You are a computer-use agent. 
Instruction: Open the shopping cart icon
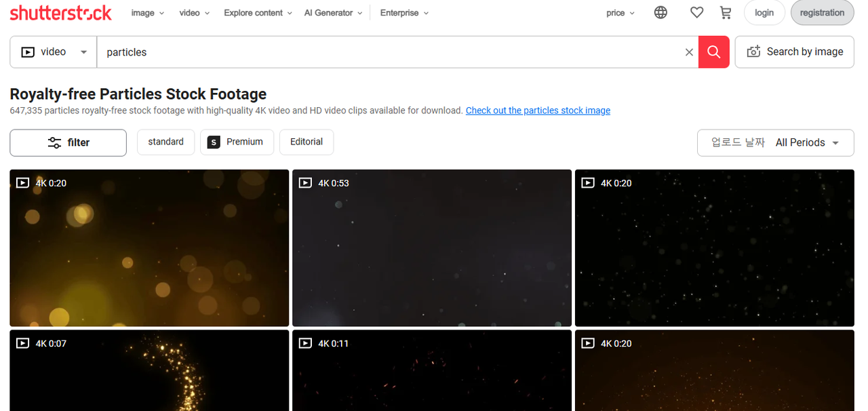[x=726, y=13]
